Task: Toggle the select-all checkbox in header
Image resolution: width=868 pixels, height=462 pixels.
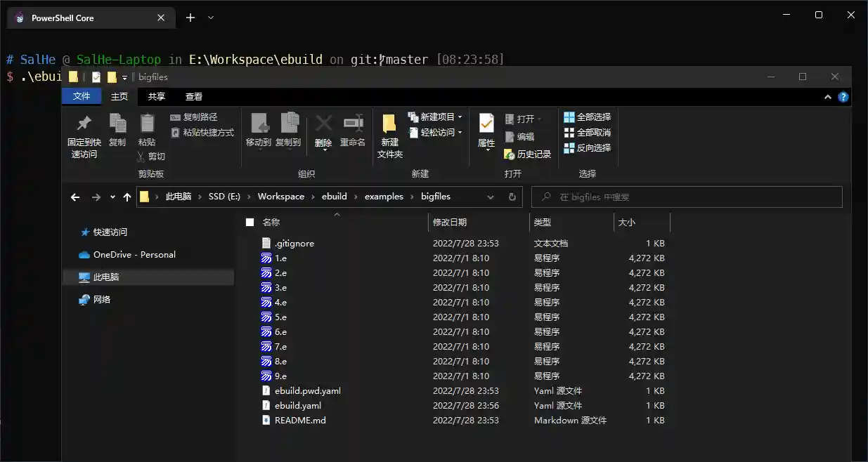Action: tap(250, 223)
